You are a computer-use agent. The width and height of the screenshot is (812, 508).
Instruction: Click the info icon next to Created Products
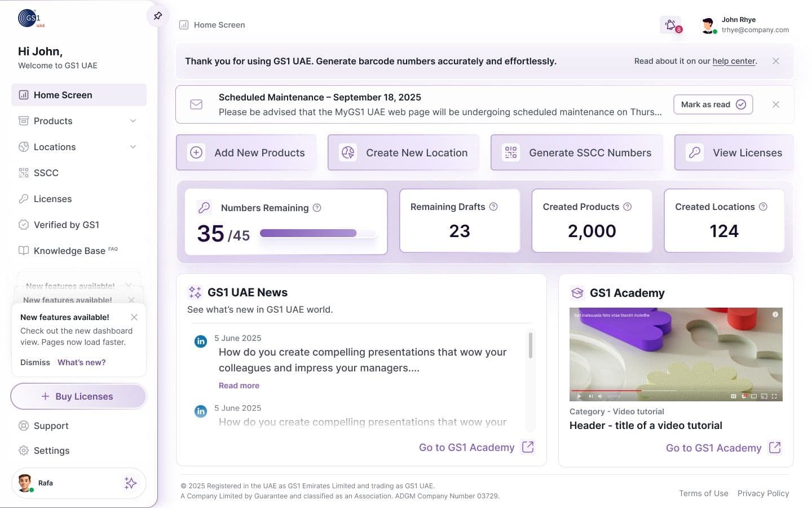pyautogui.click(x=628, y=207)
